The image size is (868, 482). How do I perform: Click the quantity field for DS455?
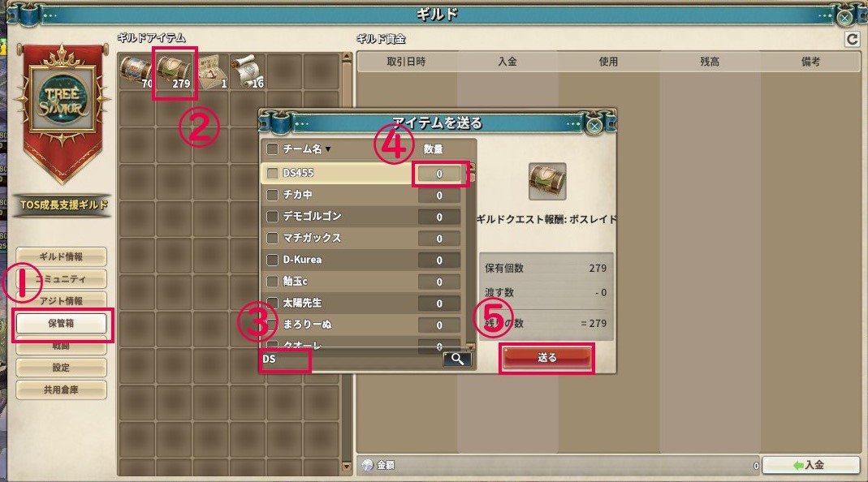[439, 174]
